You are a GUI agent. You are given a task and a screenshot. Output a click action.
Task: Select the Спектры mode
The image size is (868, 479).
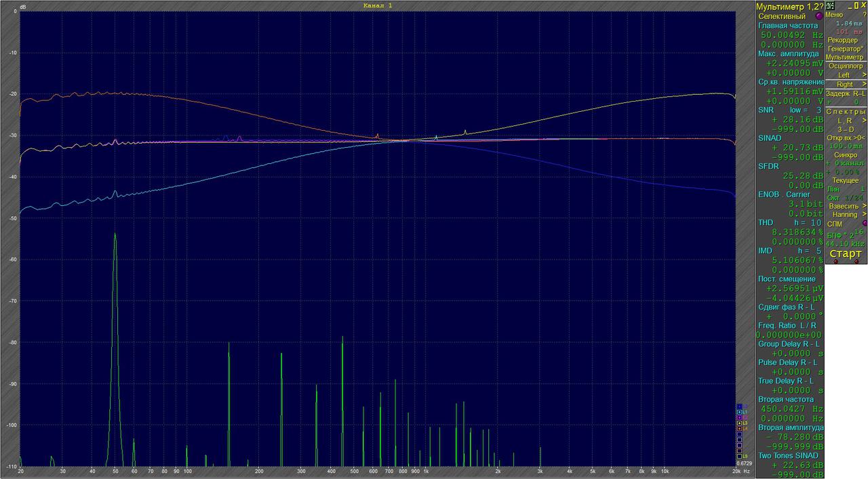coord(846,111)
